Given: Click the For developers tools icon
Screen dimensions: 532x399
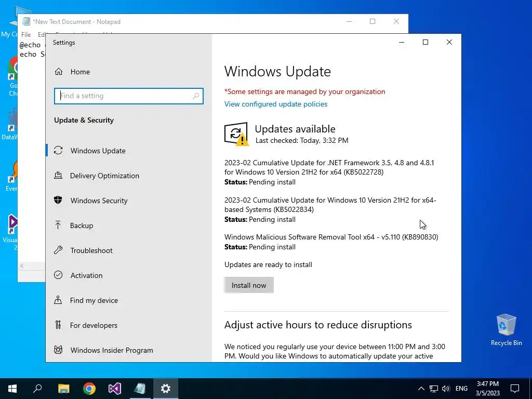Looking at the screenshot, I should click(58, 325).
